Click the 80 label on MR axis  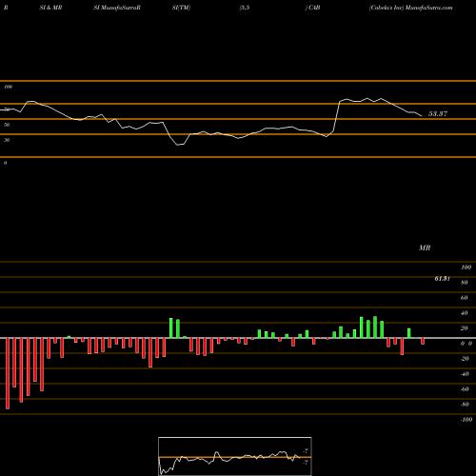(x=465, y=283)
